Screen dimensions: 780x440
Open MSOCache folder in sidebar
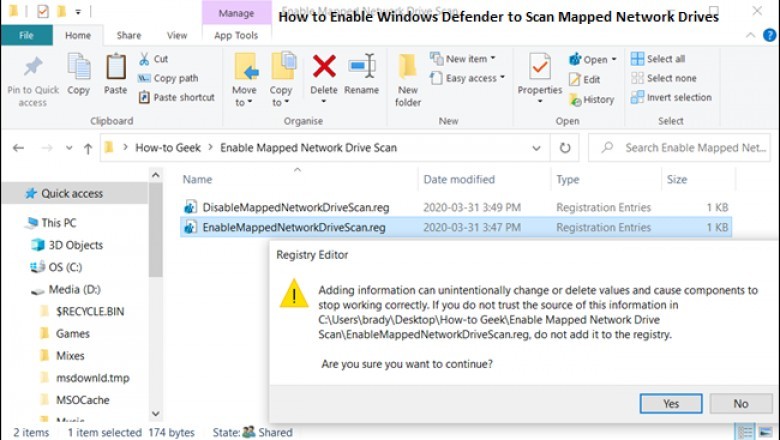(82, 400)
